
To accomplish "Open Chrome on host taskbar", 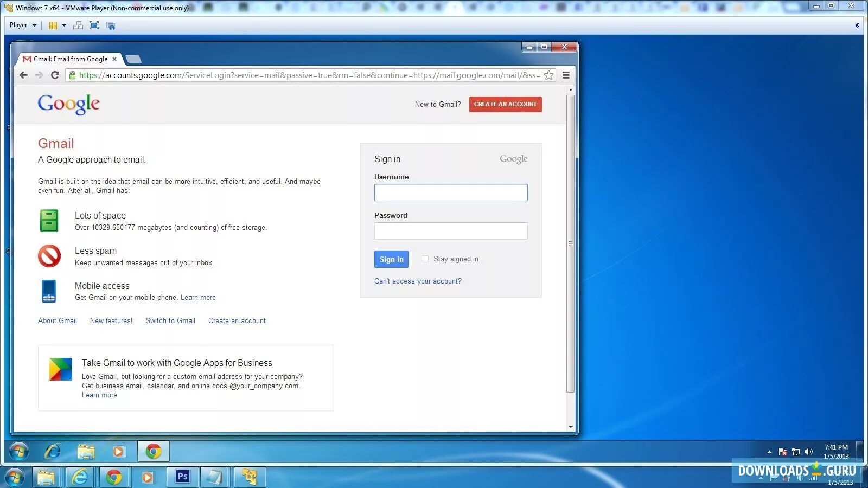I will click(114, 478).
